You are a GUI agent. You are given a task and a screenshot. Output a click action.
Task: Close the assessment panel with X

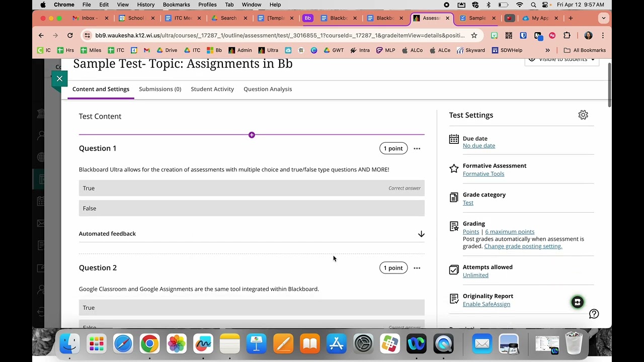[59, 78]
